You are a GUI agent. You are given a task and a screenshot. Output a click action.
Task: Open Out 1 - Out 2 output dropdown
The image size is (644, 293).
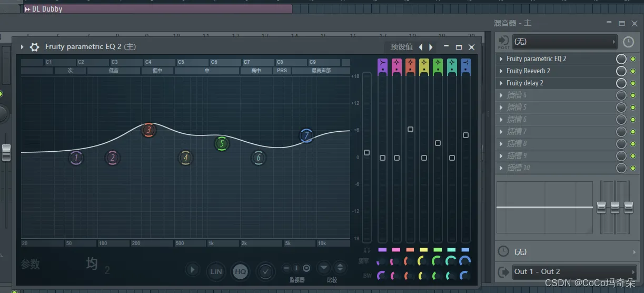(574, 272)
